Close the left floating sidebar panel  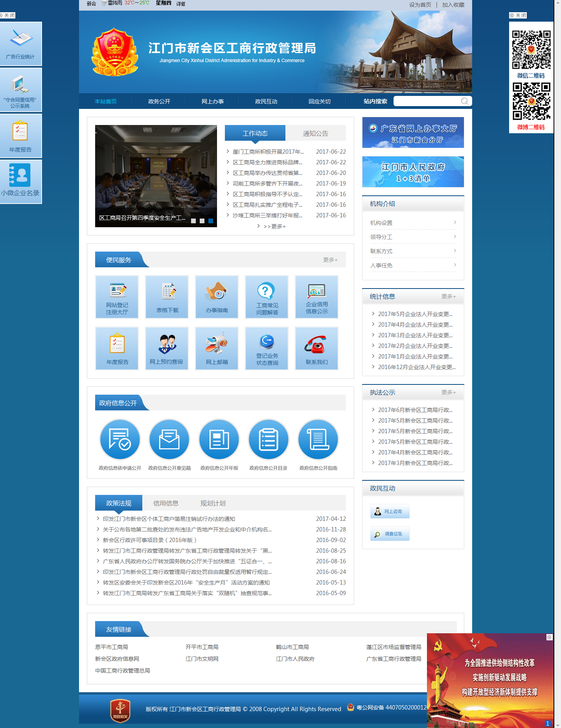[x=7, y=15]
